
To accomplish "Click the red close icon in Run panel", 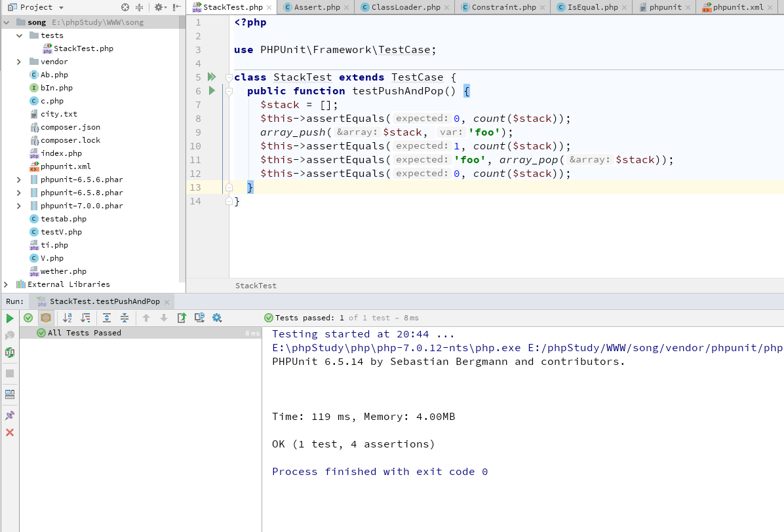I will [10, 432].
